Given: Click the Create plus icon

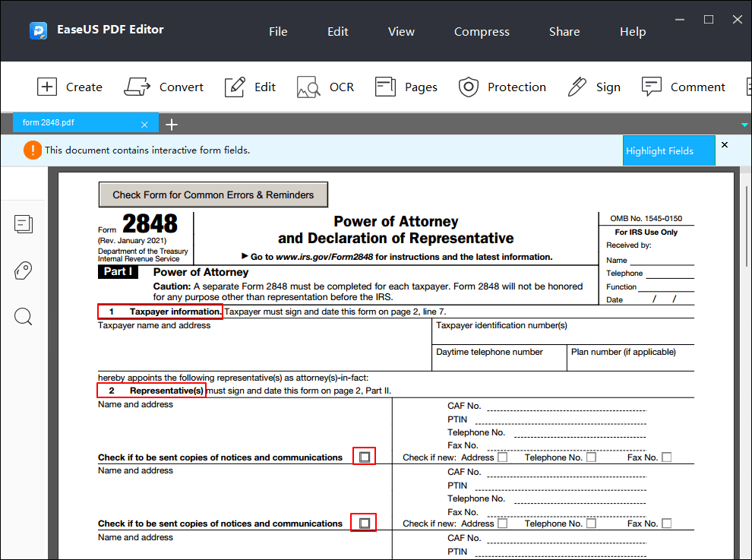Looking at the screenshot, I should pyautogui.click(x=47, y=87).
